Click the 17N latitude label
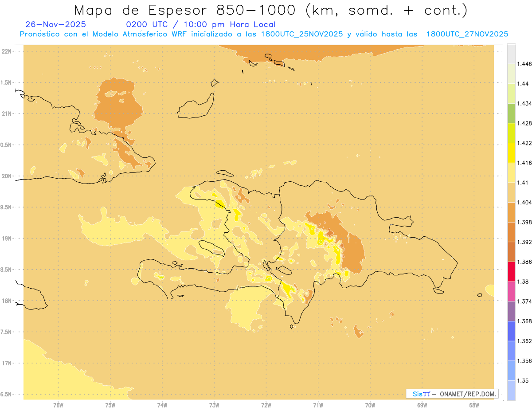 pyautogui.click(x=7, y=363)
